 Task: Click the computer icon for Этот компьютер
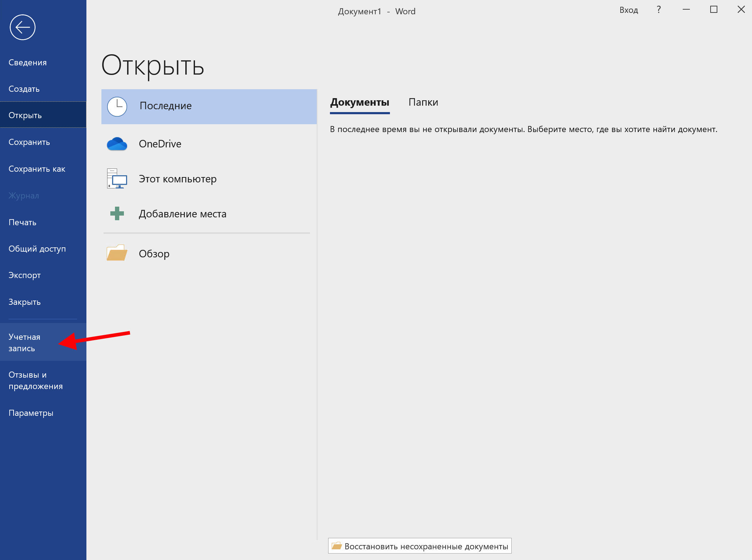pyautogui.click(x=117, y=178)
